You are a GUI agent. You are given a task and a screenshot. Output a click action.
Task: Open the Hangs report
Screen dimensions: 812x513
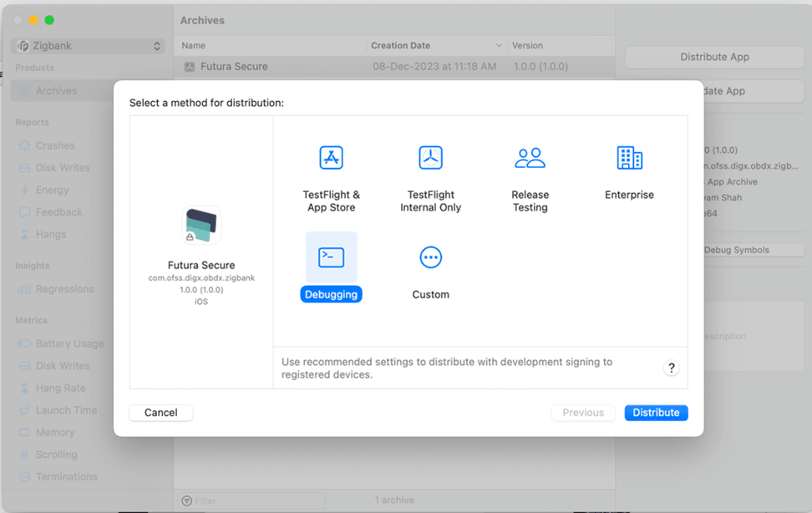[x=51, y=234]
